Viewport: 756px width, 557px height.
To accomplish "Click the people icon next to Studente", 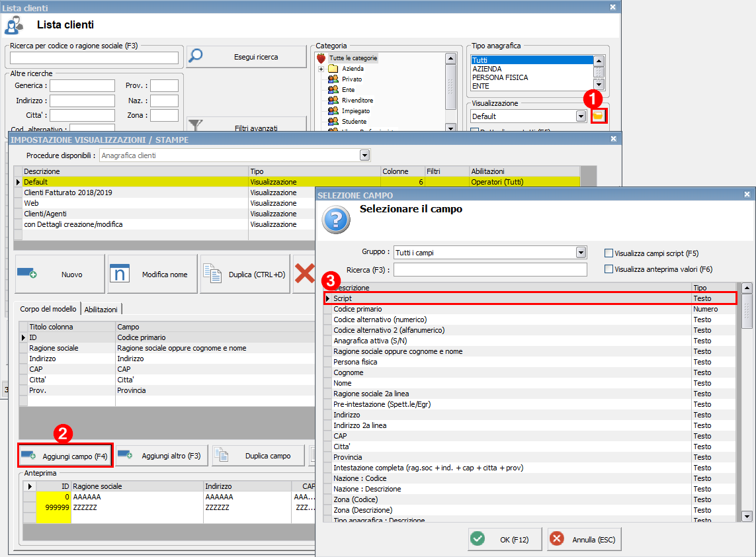I will [333, 122].
